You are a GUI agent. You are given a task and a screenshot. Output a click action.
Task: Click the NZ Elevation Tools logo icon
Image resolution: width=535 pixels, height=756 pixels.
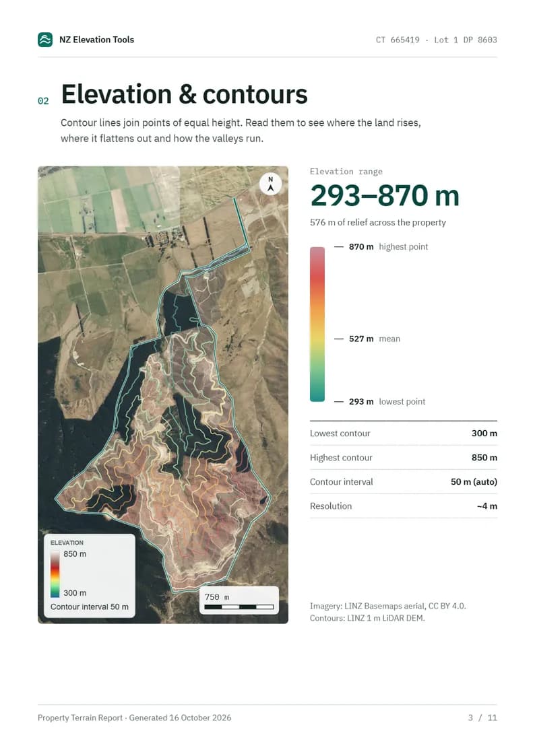point(45,40)
